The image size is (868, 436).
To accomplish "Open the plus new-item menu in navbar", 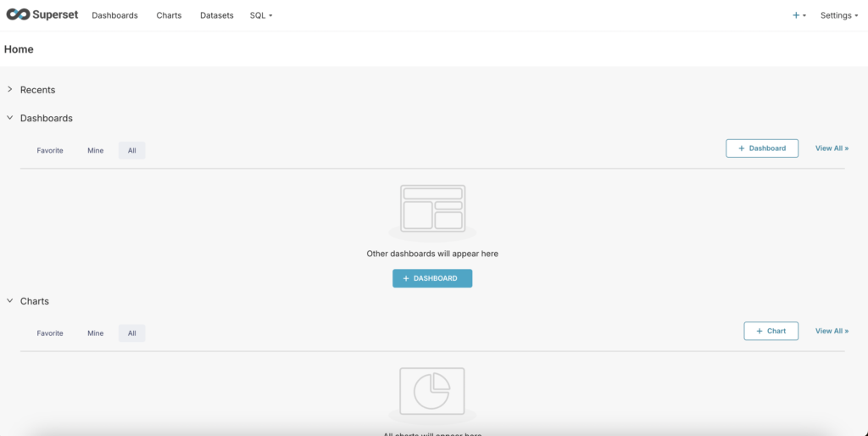I will click(798, 15).
